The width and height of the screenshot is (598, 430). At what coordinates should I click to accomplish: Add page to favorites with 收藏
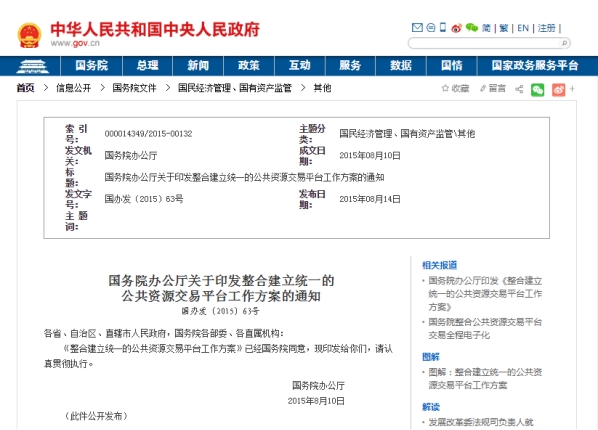(x=455, y=89)
